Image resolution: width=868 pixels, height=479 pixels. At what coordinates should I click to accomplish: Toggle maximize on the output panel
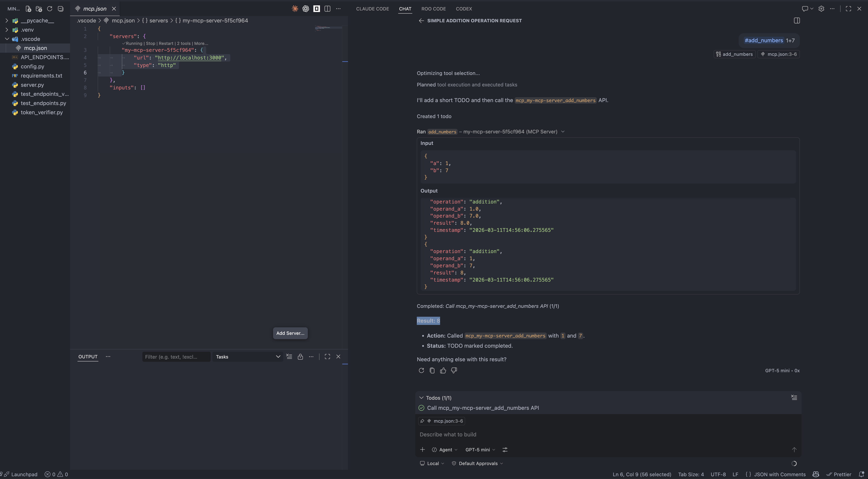[x=327, y=357]
